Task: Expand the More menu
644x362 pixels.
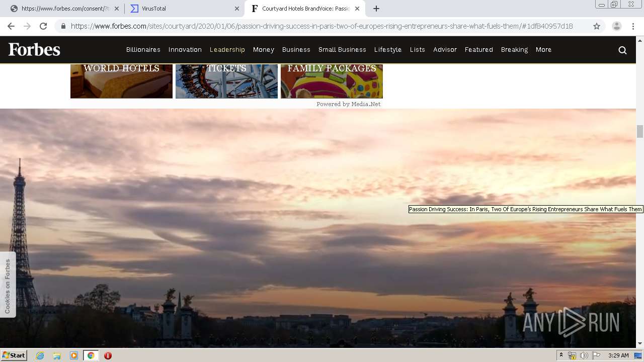Action: point(544,50)
